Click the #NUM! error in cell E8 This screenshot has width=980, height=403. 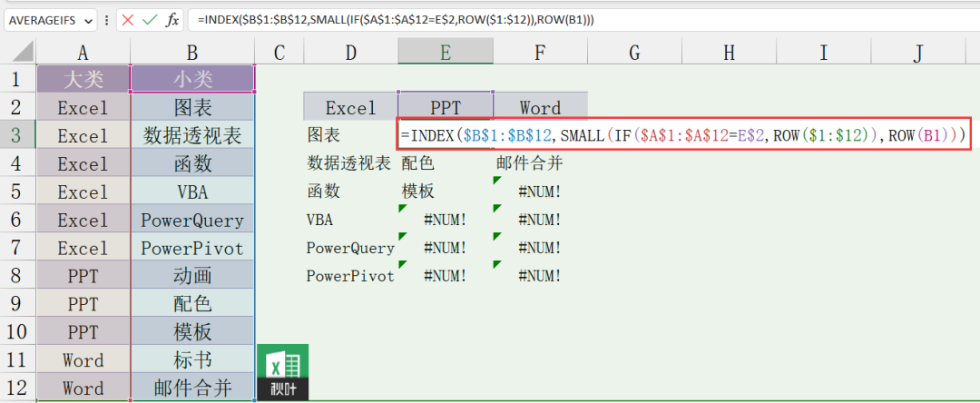446,276
